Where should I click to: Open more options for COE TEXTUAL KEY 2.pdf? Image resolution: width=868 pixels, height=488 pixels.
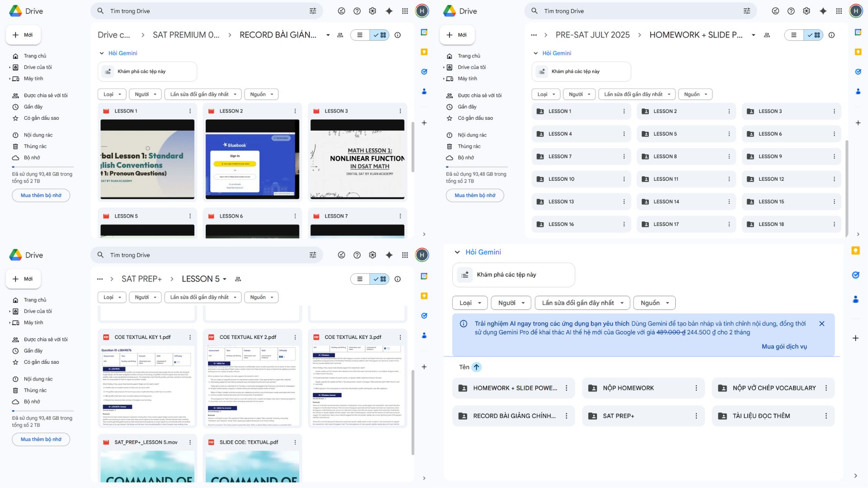pos(295,337)
